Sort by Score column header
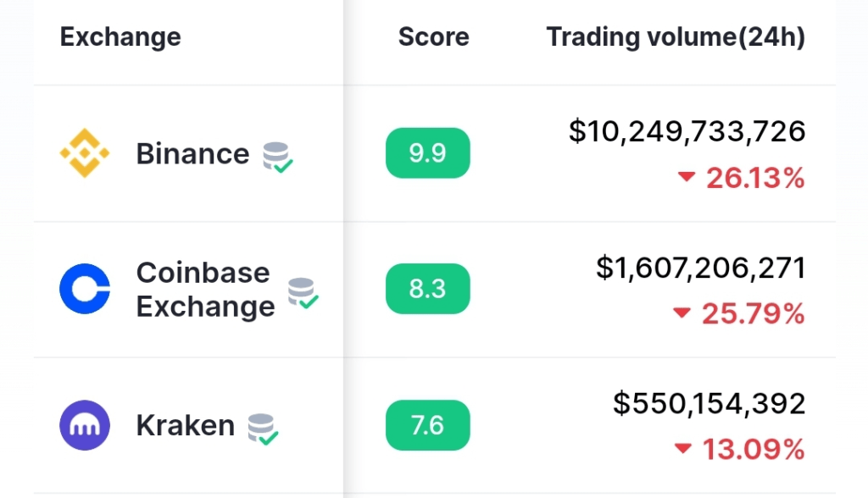Screen dimensions: 868x498 coord(433,37)
